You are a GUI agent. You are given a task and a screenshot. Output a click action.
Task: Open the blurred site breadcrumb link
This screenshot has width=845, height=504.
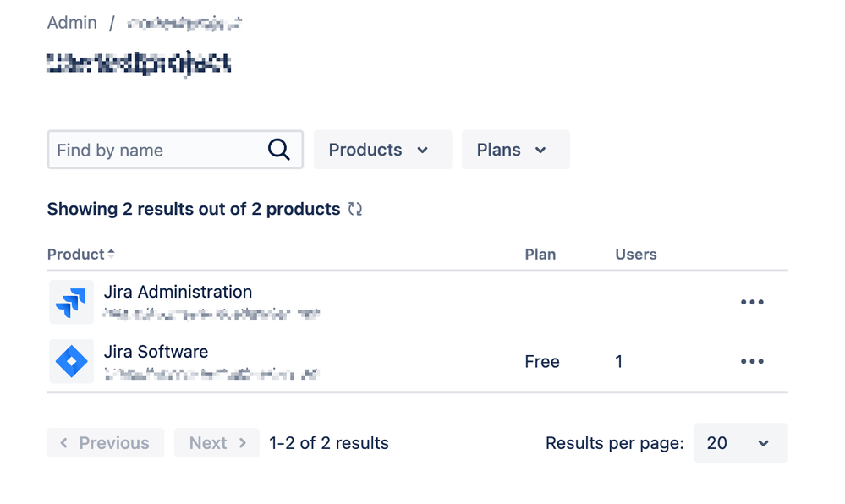pos(184,23)
